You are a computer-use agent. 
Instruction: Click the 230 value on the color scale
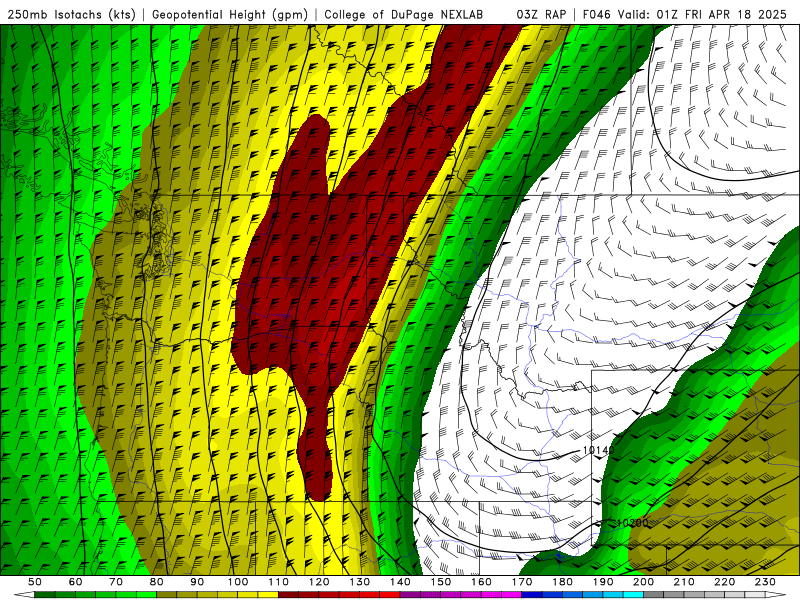tap(766, 582)
